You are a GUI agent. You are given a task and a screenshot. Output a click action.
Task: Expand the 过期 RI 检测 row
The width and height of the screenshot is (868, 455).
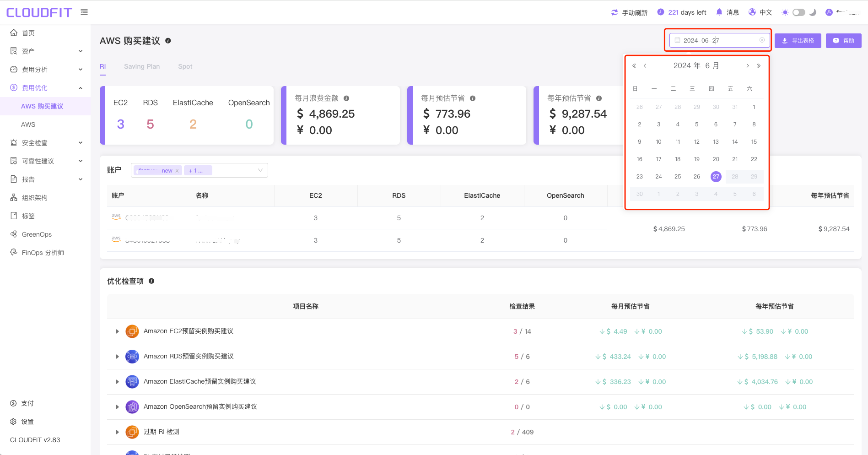[x=117, y=432]
